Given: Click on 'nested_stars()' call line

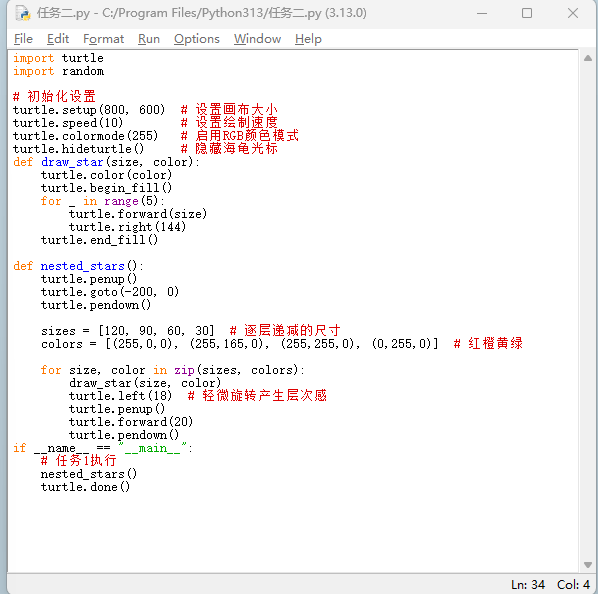Looking at the screenshot, I should (x=89, y=474).
